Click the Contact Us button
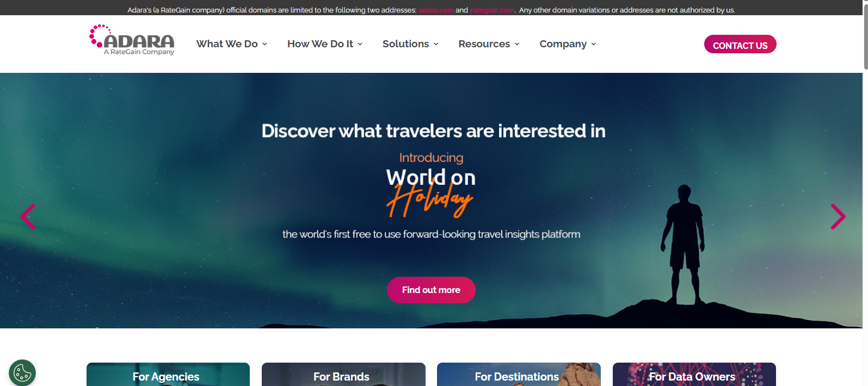Viewport: 868px width, 386px height. [740, 45]
